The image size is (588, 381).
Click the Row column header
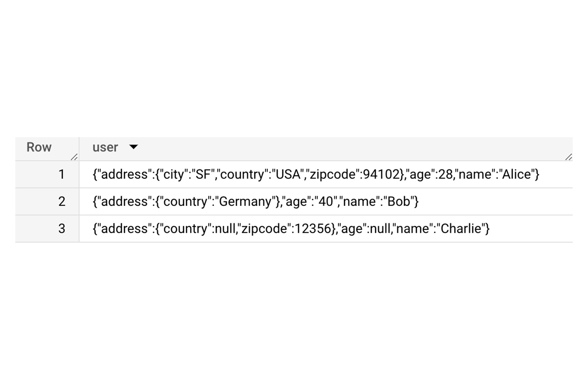click(x=39, y=147)
